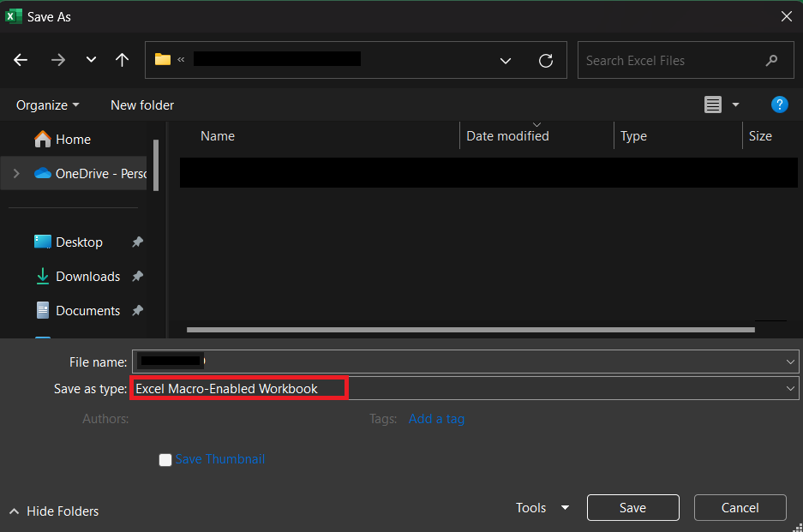The image size is (803, 532).
Task: Open Downloads in the navigation pane
Action: [x=87, y=277]
